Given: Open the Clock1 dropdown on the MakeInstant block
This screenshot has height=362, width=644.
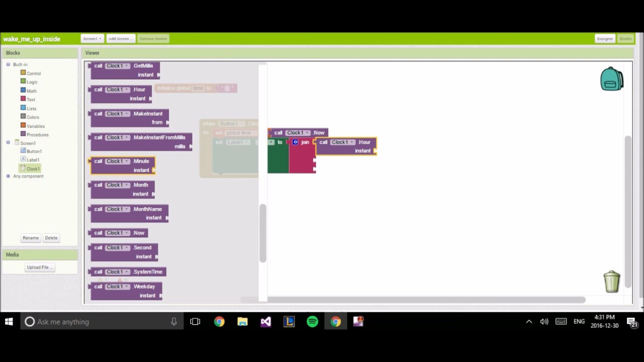Looking at the screenshot, I should point(118,114).
